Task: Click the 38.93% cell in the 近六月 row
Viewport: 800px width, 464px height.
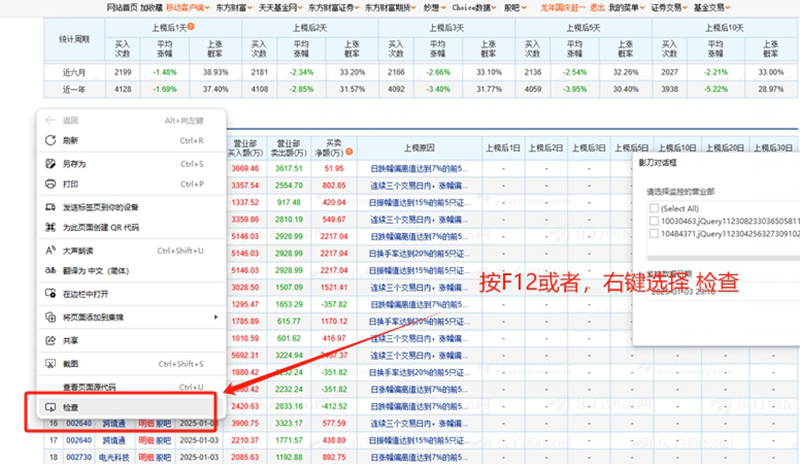Action: [x=215, y=72]
